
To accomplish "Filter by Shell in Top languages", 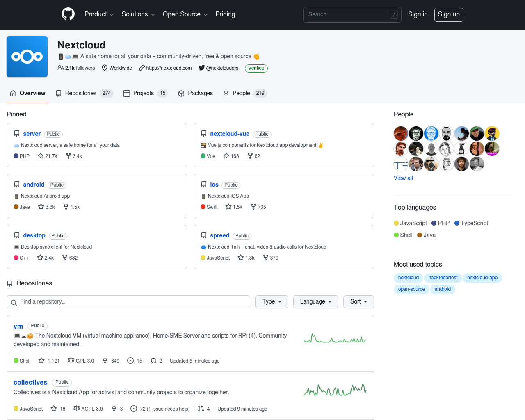I will [403, 235].
